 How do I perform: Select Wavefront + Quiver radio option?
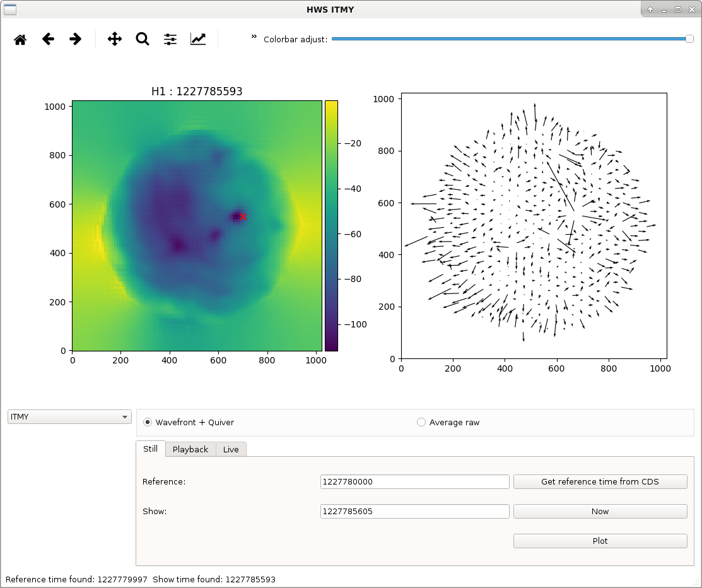[x=189, y=422]
